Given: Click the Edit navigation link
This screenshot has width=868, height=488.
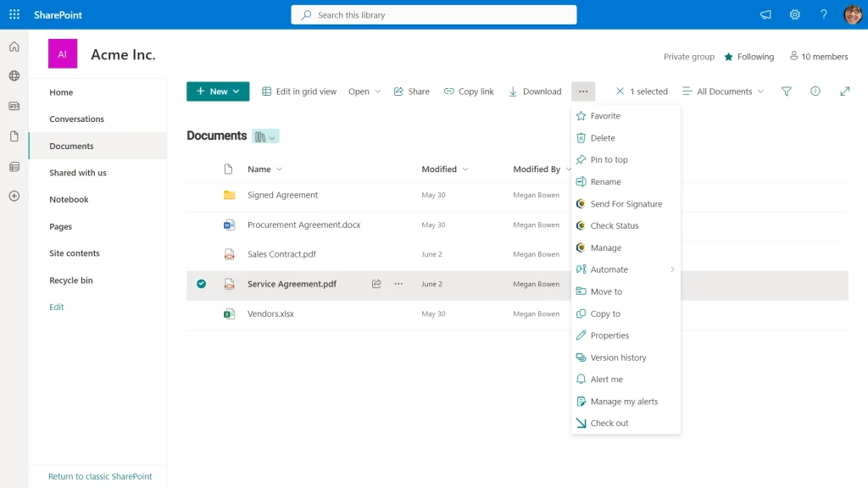Looking at the screenshot, I should point(57,307).
